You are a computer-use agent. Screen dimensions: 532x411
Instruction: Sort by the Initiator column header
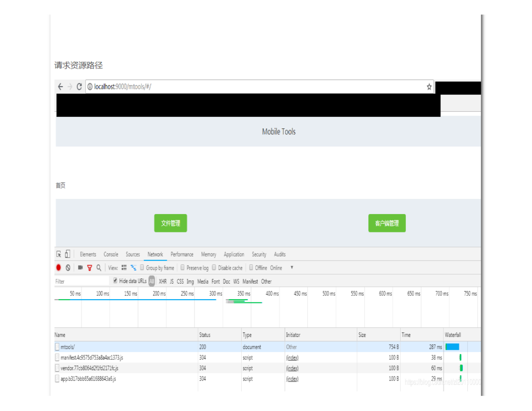coord(321,335)
